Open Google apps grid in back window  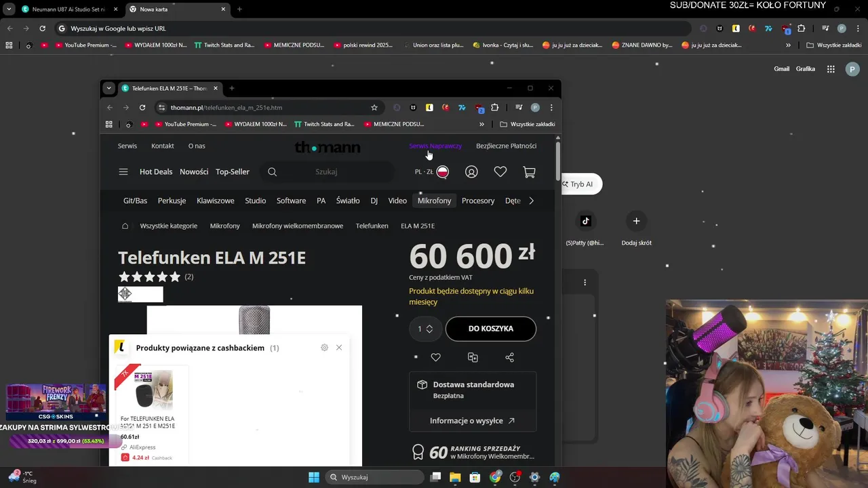pos(831,69)
